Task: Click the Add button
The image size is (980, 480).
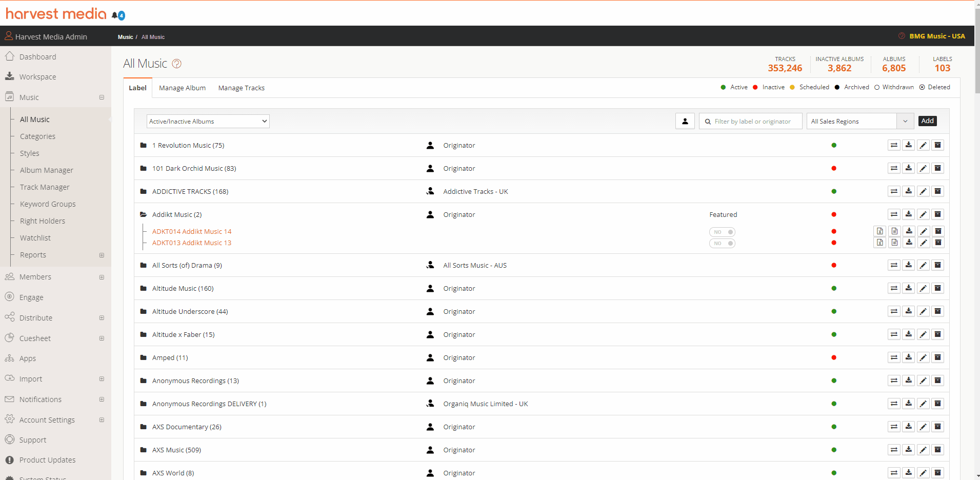Action: [x=927, y=121]
